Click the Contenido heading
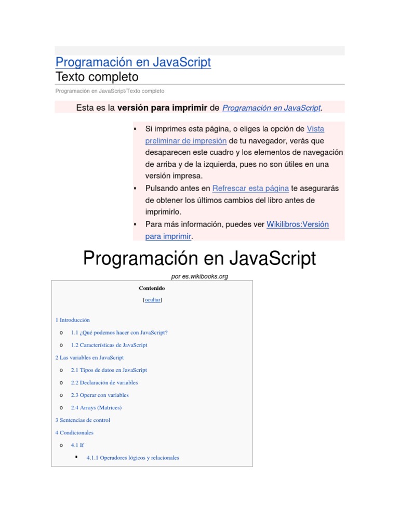Screen dimensions: 399x532 coord(152,288)
